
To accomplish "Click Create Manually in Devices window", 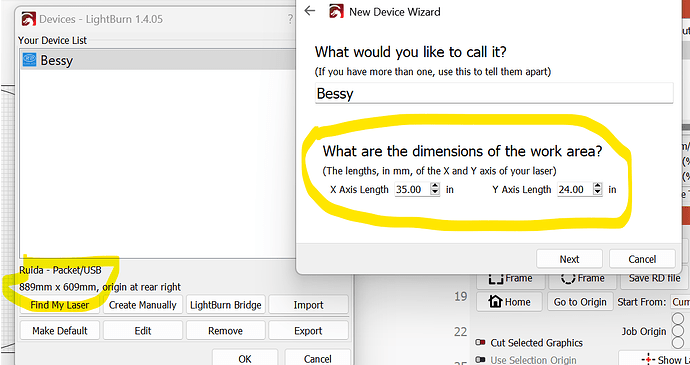I will 143,305.
